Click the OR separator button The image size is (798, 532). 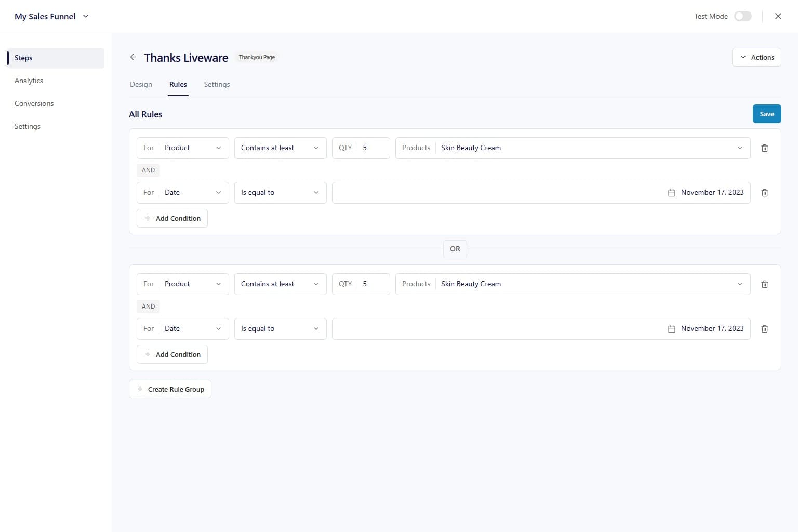pos(455,249)
